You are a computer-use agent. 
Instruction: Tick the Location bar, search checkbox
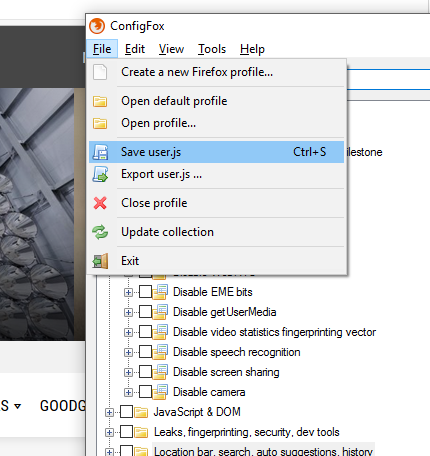[x=126, y=451]
